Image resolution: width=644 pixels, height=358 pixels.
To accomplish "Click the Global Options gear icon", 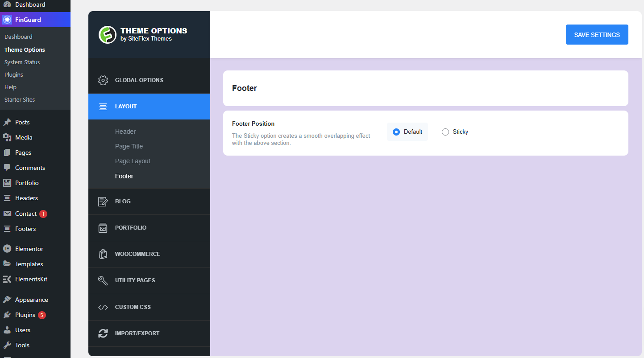I will click(103, 80).
